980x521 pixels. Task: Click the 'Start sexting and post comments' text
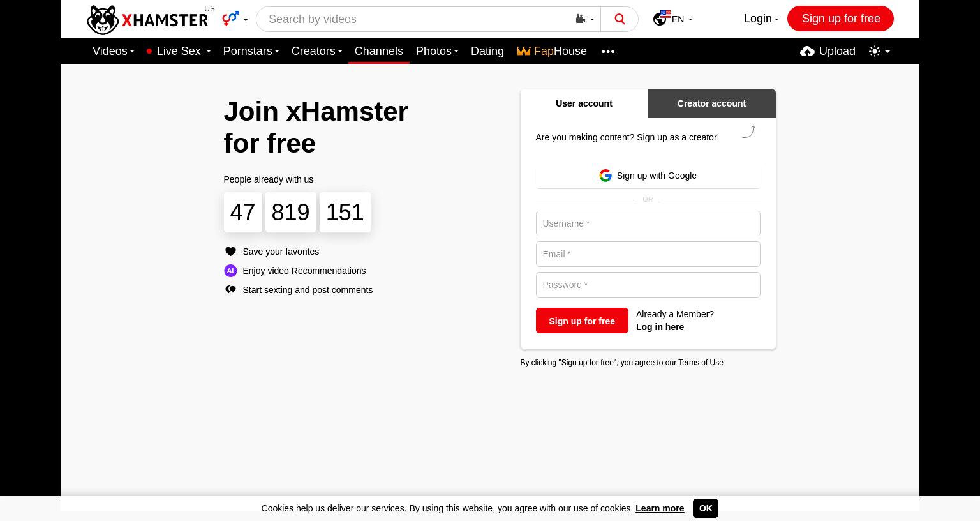coord(308,290)
